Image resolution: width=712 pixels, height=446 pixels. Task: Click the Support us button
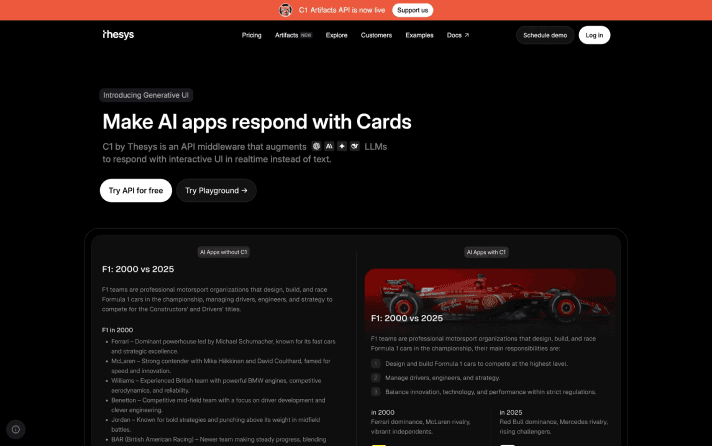[x=412, y=10]
